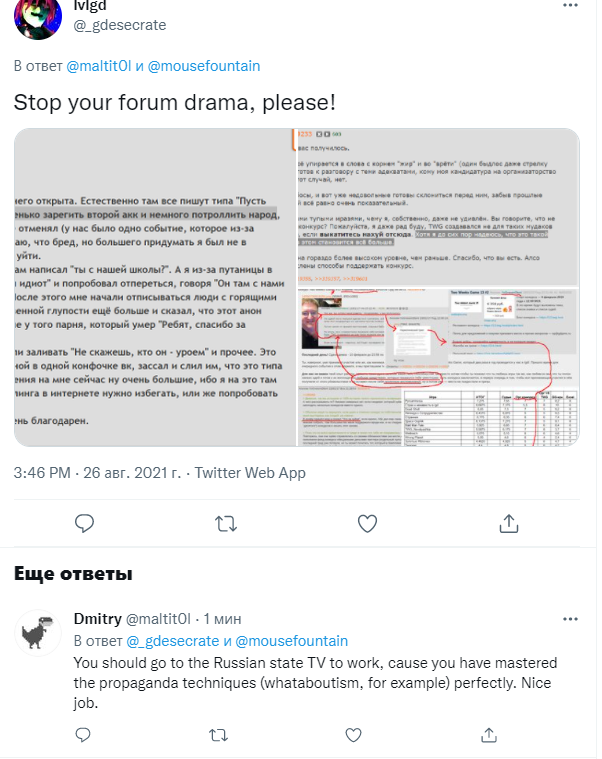Retweet the 'Stop your forum drama' tweet
Image resolution: width=602 pixels, height=759 pixels.
[226, 523]
